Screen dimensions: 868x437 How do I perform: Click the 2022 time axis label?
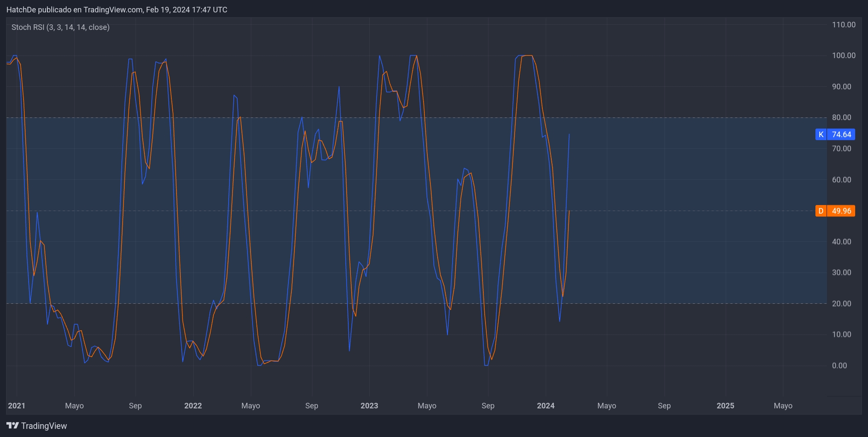(193, 406)
